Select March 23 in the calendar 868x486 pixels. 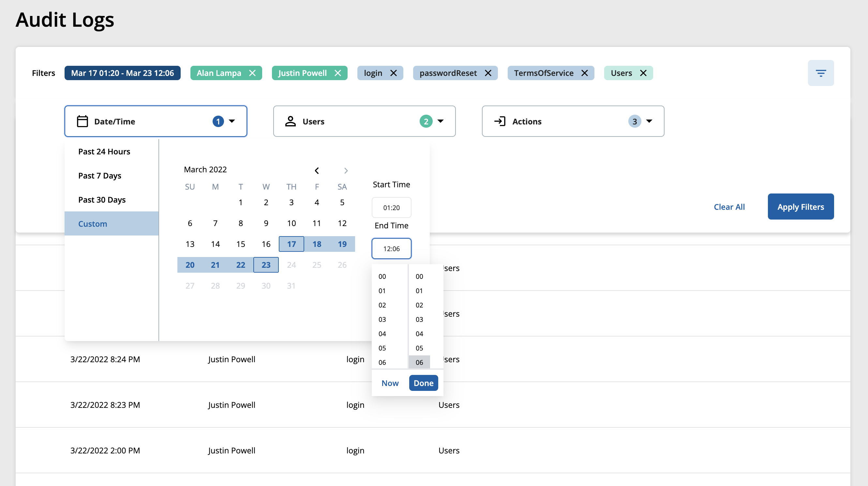(266, 265)
